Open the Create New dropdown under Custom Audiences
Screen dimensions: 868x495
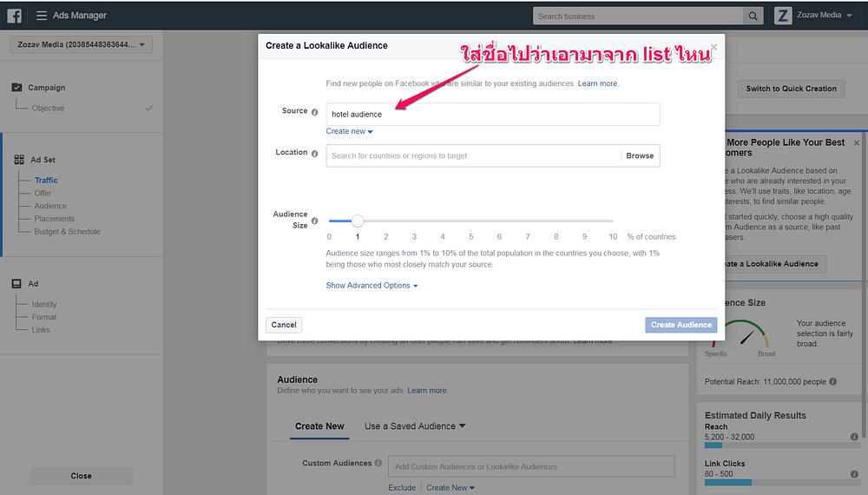tap(450, 488)
